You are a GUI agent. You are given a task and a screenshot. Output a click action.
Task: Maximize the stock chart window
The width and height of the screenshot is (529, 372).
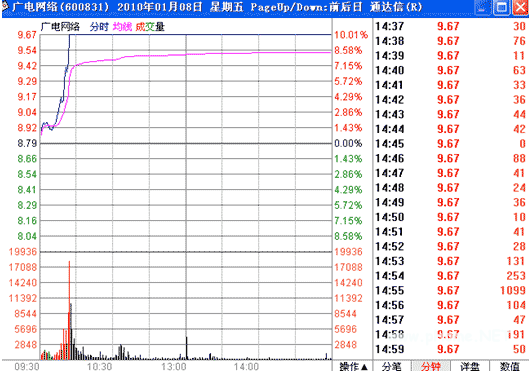click(501, 7)
